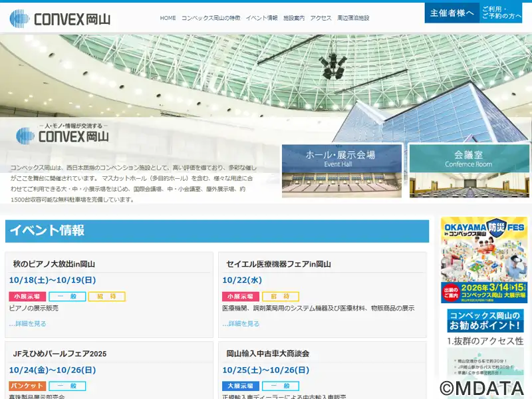Viewport: 532px width, 399px height.
Task: Open JFえひめパールフェア2025 event title
Action: pos(60,354)
